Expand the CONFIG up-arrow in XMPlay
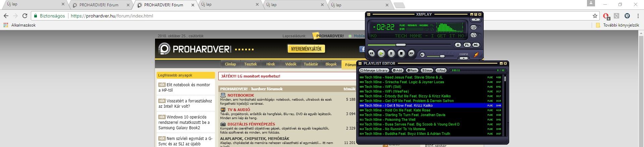This screenshot has width=644, height=147. tap(464, 58)
